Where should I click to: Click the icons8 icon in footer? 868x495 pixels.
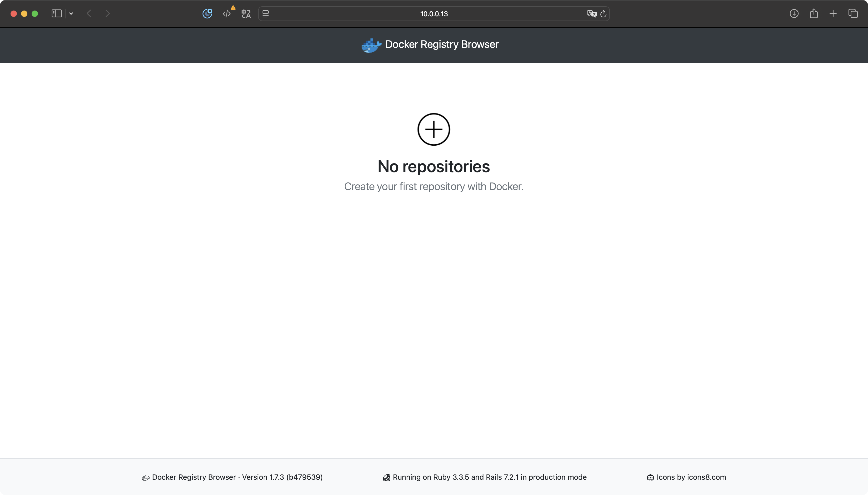(650, 478)
